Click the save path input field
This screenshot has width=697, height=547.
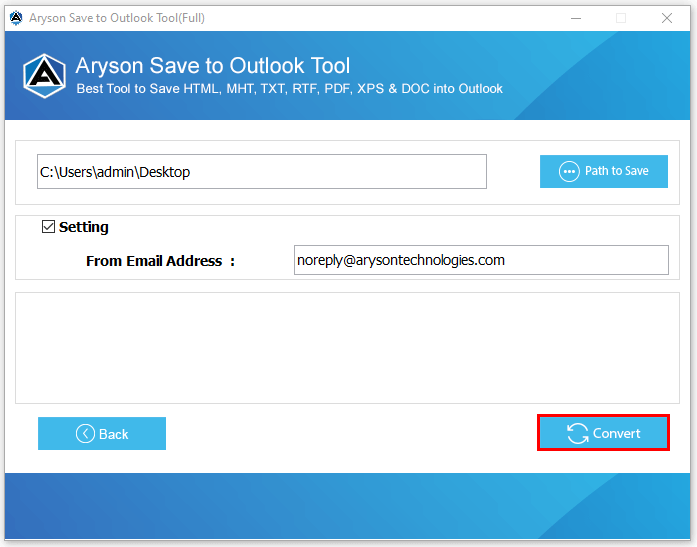[262, 172]
